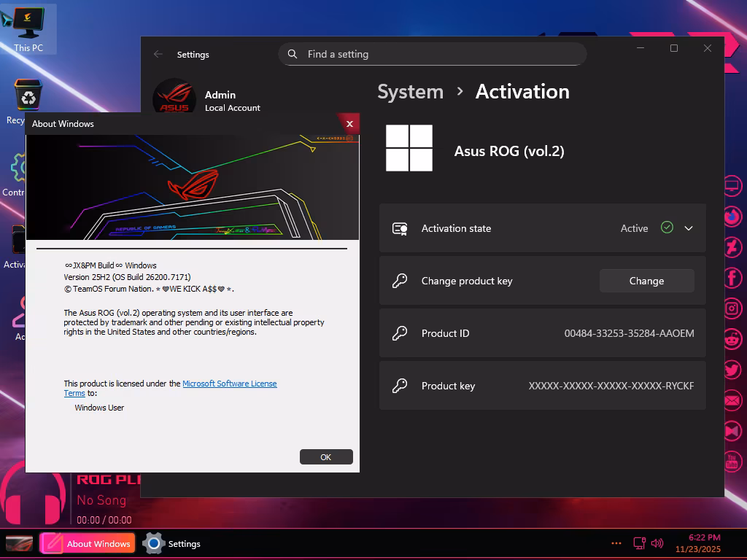
Task: Show hidden tray icons via three dots
Action: [x=616, y=543]
